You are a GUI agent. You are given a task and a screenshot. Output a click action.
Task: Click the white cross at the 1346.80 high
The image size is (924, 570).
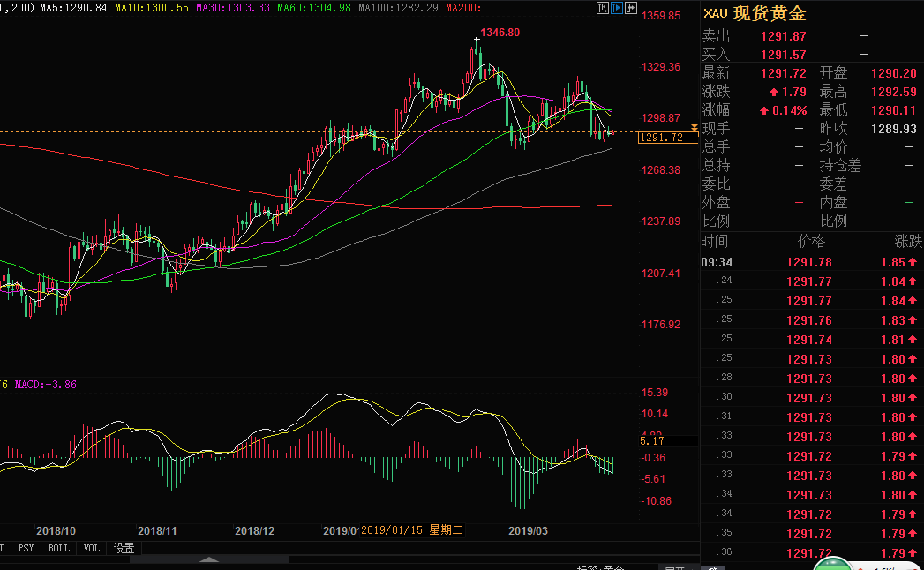click(x=477, y=41)
